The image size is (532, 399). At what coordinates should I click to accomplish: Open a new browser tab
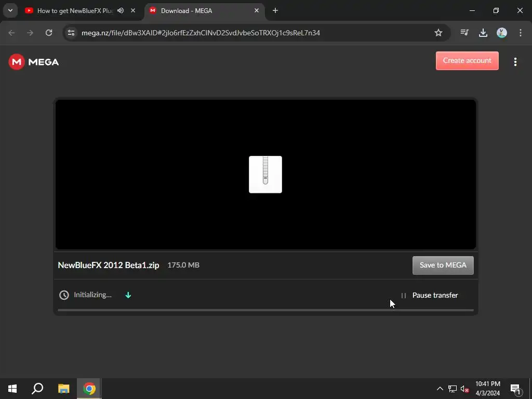(275, 10)
